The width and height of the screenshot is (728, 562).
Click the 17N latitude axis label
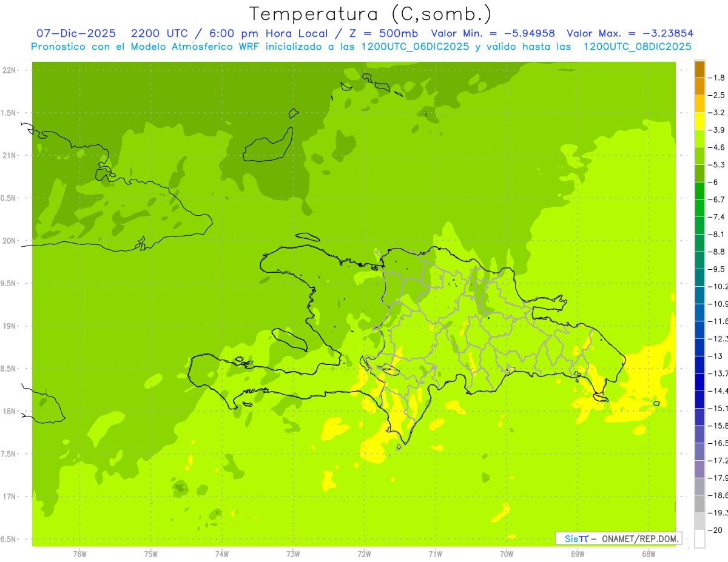click(x=10, y=497)
